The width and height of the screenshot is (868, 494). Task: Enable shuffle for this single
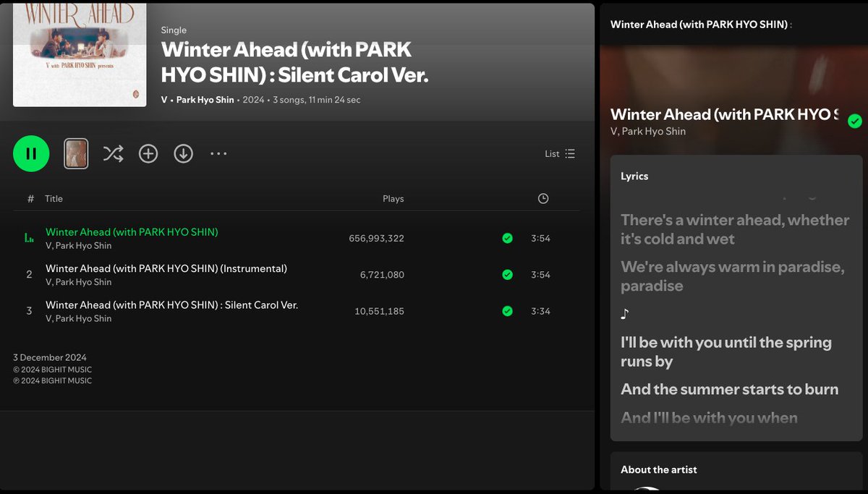point(113,153)
